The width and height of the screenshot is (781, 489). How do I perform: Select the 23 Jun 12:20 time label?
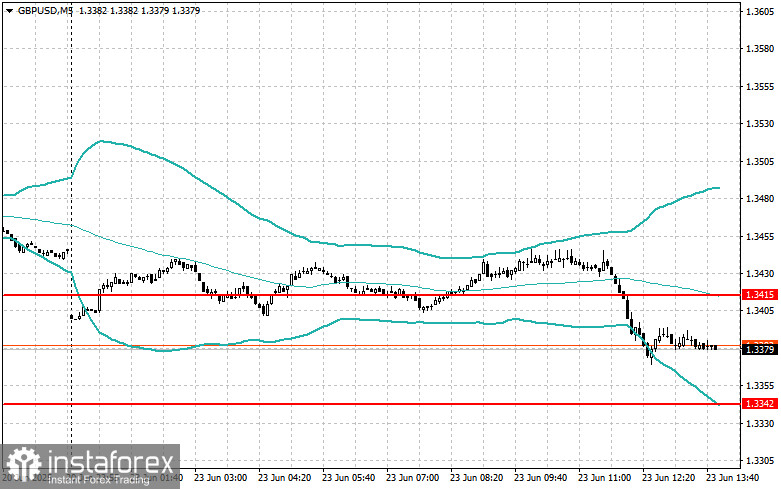(x=668, y=478)
